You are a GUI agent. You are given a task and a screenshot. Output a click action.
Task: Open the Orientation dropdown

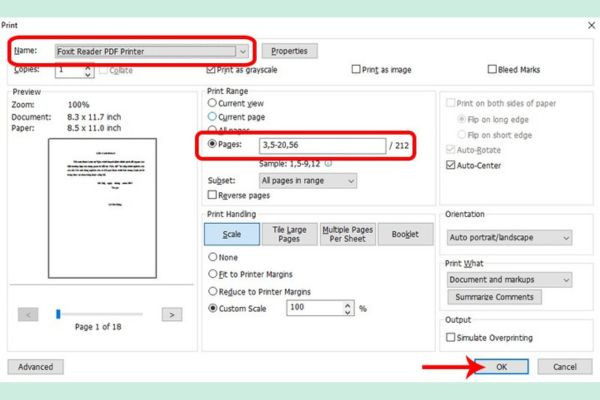tap(509, 238)
